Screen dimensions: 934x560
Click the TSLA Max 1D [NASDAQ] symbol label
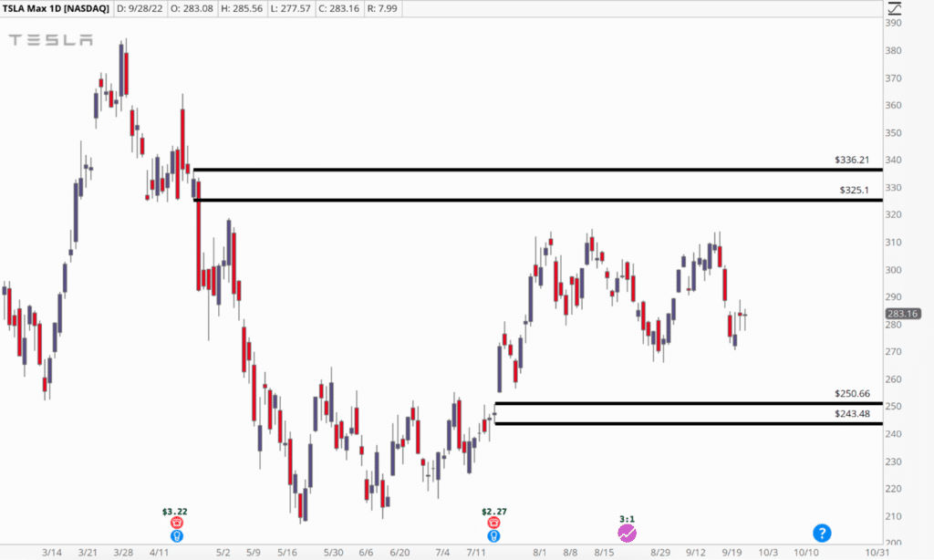[56, 8]
